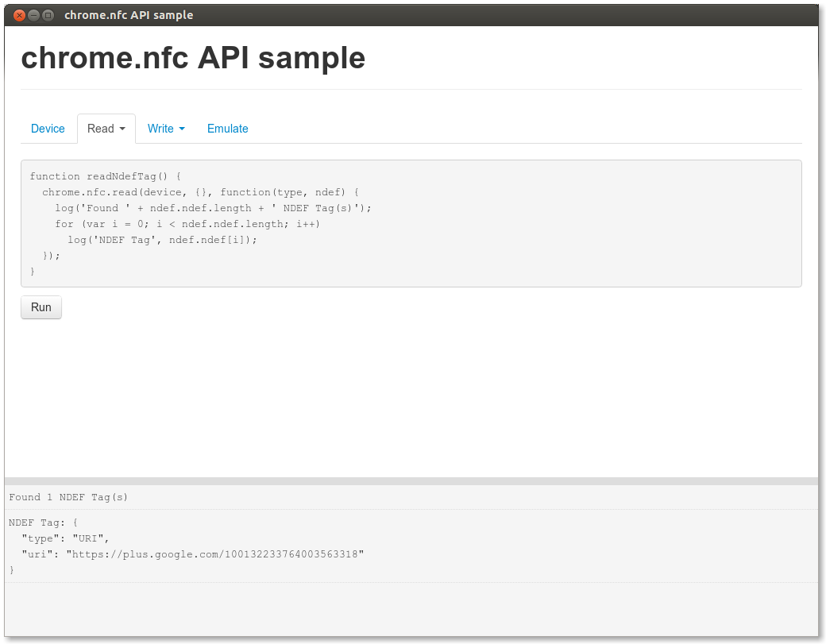Click the Run button

pyautogui.click(x=41, y=307)
